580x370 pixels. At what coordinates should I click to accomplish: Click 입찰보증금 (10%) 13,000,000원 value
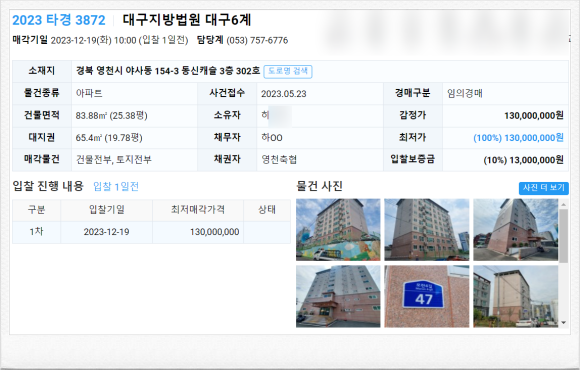click(x=523, y=160)
